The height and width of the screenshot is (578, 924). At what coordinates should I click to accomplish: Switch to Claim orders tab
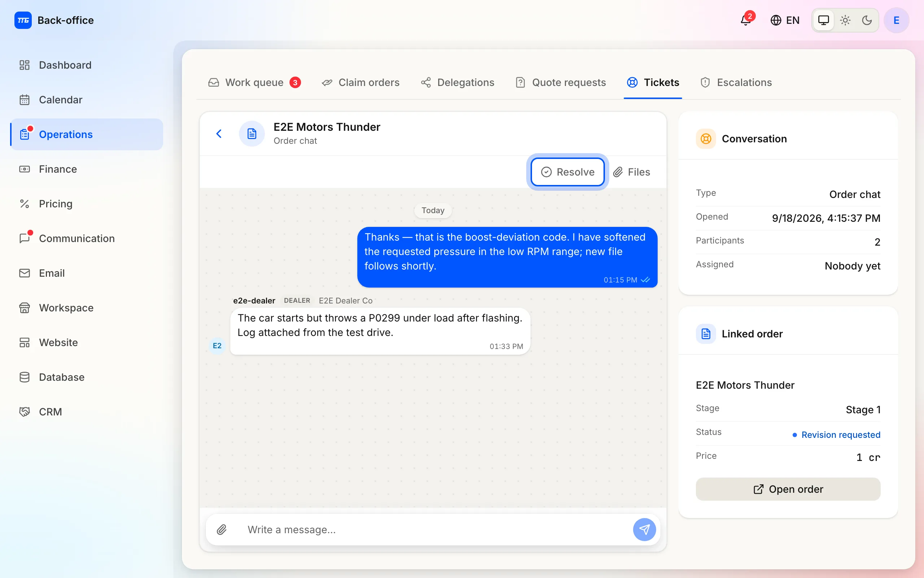coord(361,83)
